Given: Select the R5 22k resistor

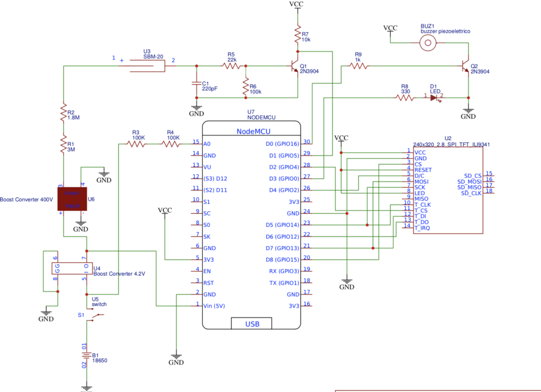Looking at the screenshot, I should click(231, 66).
